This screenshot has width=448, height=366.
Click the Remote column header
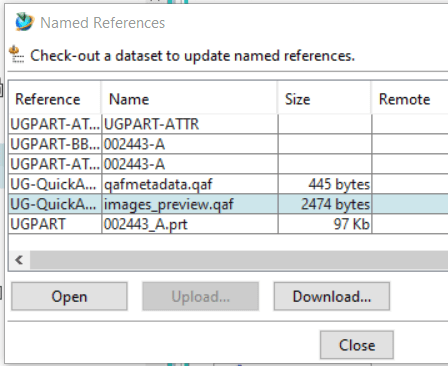tap(410, 99)
